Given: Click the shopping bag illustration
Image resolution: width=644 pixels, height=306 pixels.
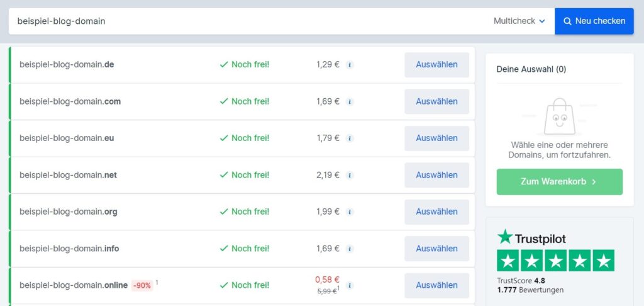Looking at the screenshot, I should pyautogui.click(x=559, y=116).
